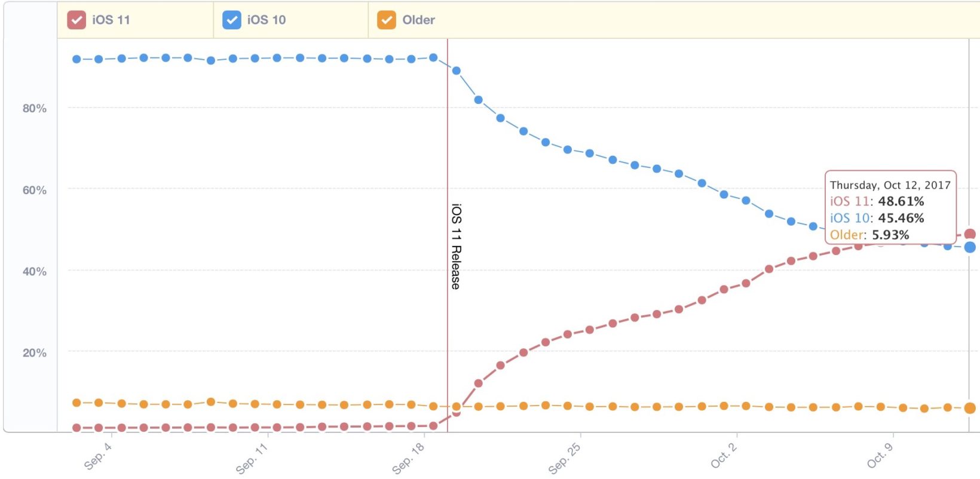
Task: Click the large orange Older endpoint dot
Action: 970,408
